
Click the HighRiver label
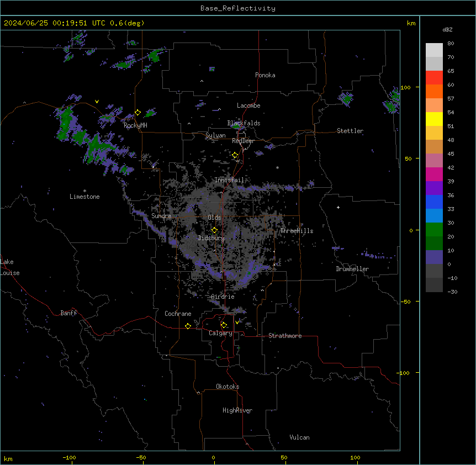pos(237,410)
